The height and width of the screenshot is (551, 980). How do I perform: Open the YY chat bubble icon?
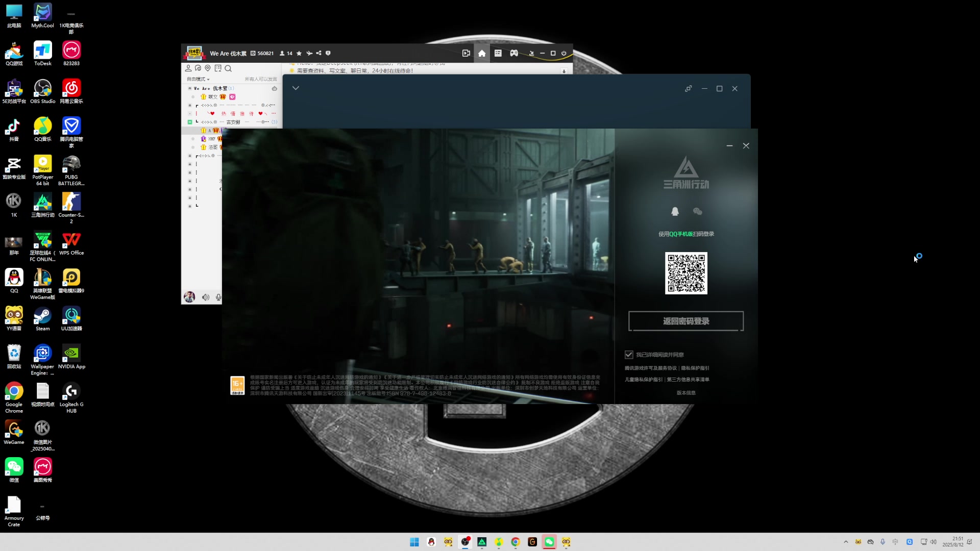click(198, 68)
